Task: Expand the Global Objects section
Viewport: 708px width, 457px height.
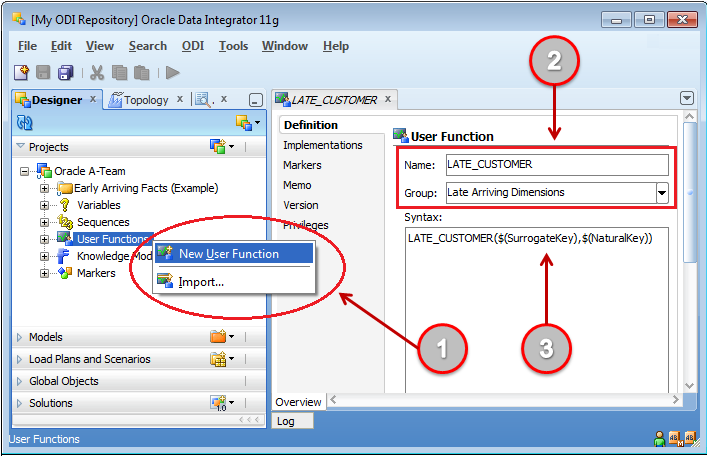Action: tap(19, 381)
